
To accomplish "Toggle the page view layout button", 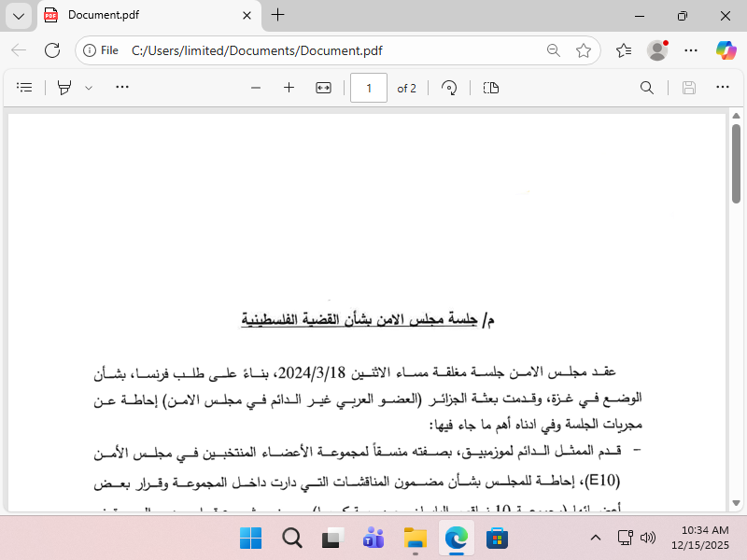I will click(491, 88).
